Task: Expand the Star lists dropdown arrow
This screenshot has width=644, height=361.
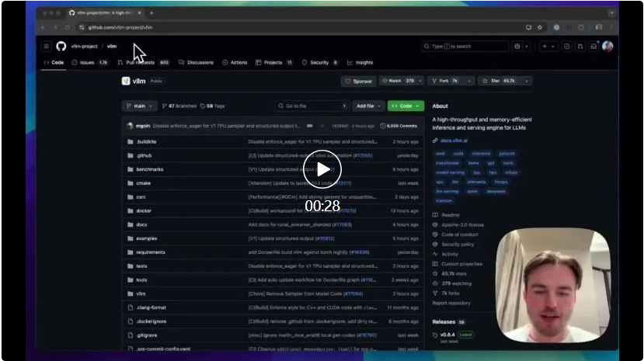Action: coord(527,81)
